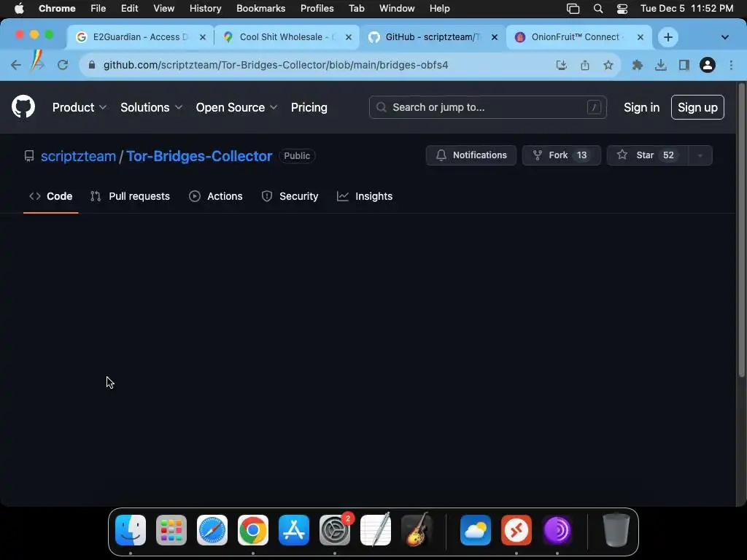Image resolution: width=747 pixels, height=560 pixels.
Task: Click the share icon in the address bar
Action: (x=584, y=65)
